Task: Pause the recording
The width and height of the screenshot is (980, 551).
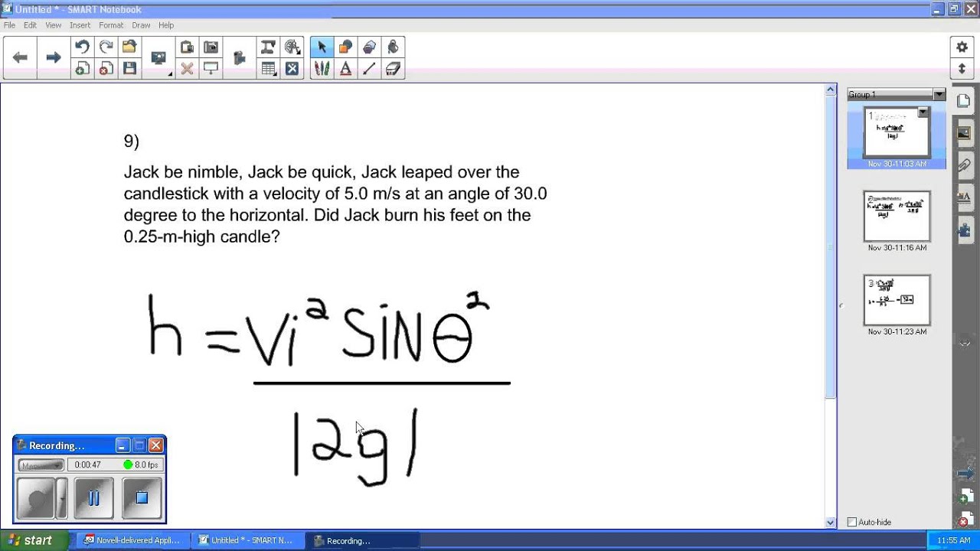Action: pos(94,498)
